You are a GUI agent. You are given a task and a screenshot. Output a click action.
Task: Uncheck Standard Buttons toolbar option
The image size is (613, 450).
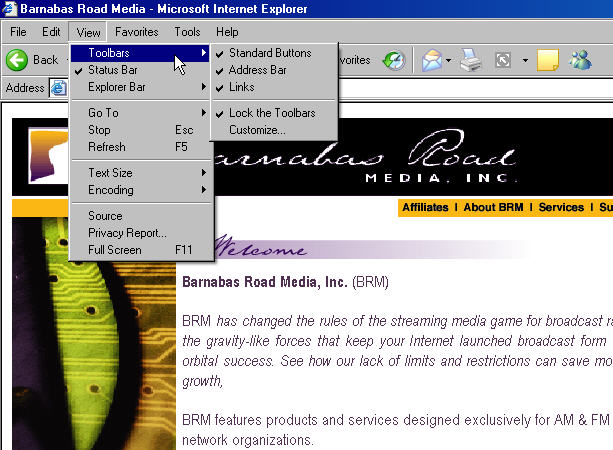pyautogui.click(x=274, y=53)
